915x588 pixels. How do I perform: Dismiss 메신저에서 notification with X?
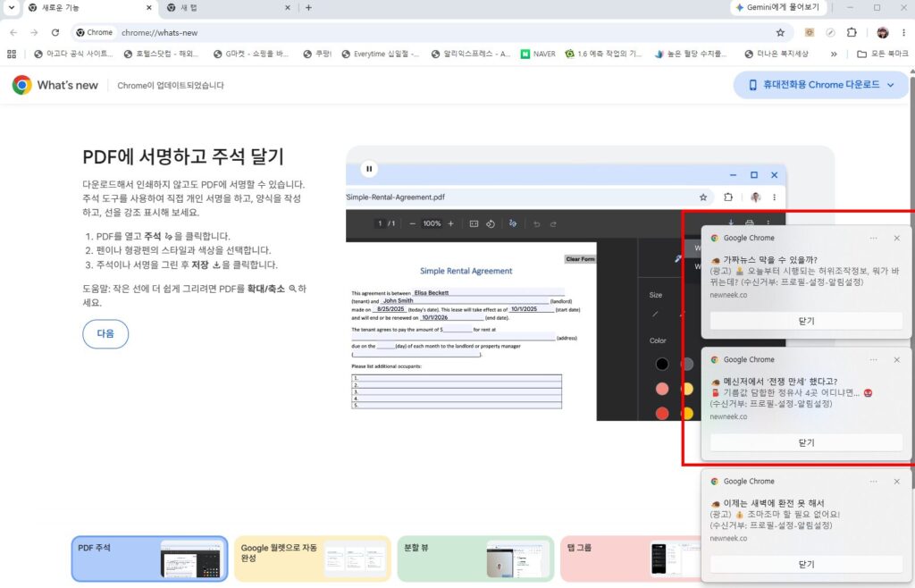point(897,360)
